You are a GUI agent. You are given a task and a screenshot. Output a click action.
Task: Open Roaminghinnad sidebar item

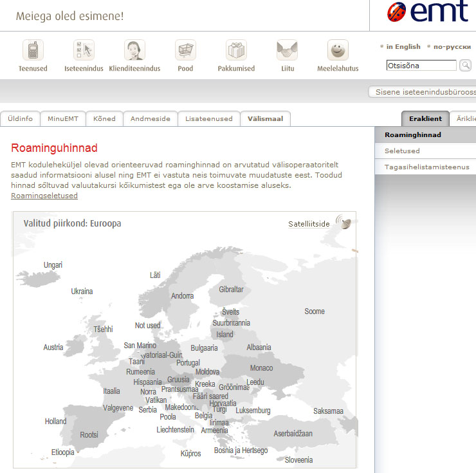(425, 134)
